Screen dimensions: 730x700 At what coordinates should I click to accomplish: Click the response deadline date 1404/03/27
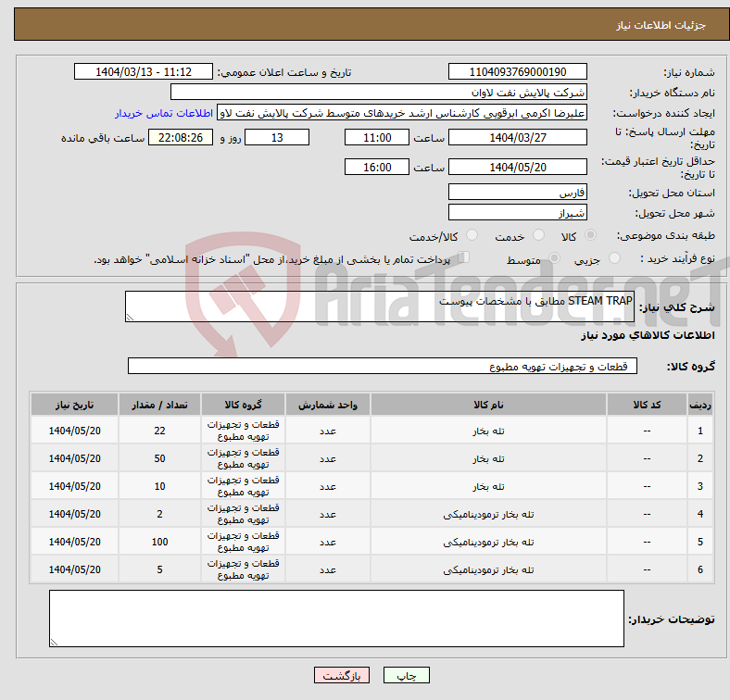pos(517,137)
